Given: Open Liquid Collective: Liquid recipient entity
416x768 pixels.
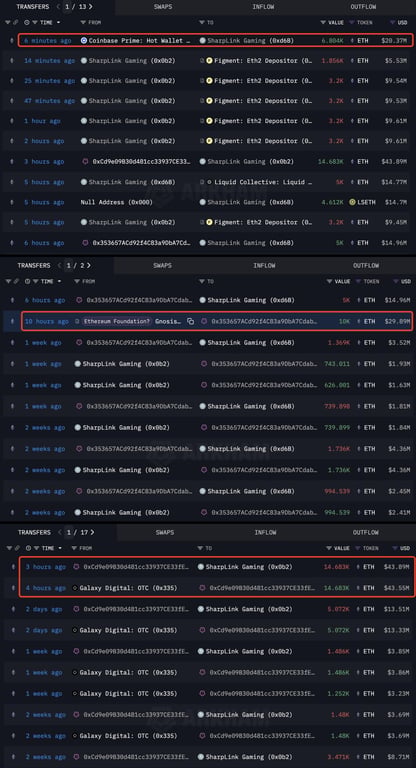Looking at the screenshot, I should point(263,182).
